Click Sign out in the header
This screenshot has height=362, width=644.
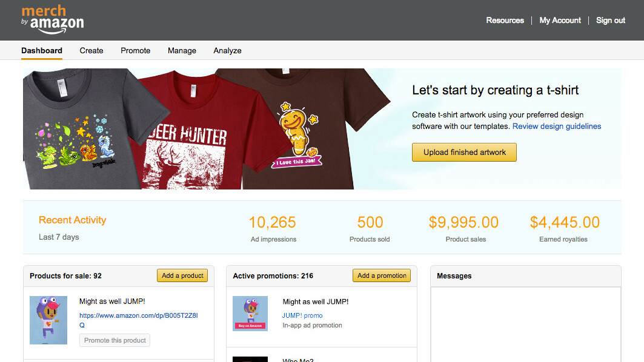coord(610,20)
